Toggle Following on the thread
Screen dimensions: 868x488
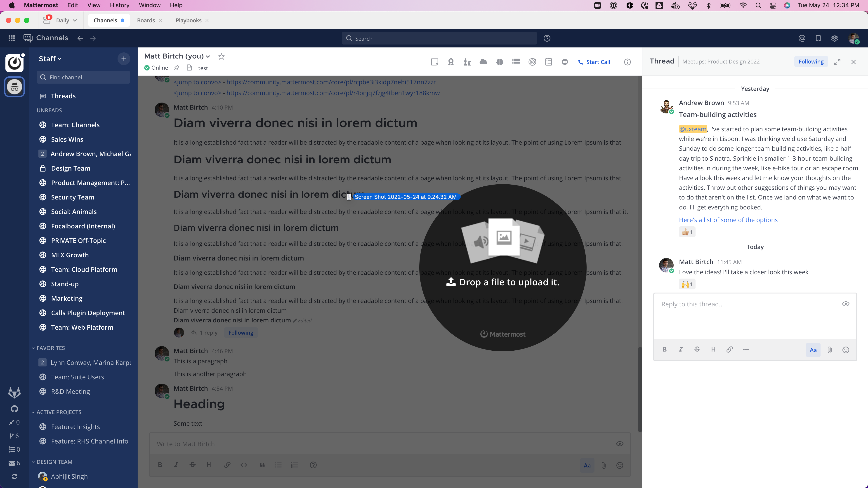tap(811, 61)
